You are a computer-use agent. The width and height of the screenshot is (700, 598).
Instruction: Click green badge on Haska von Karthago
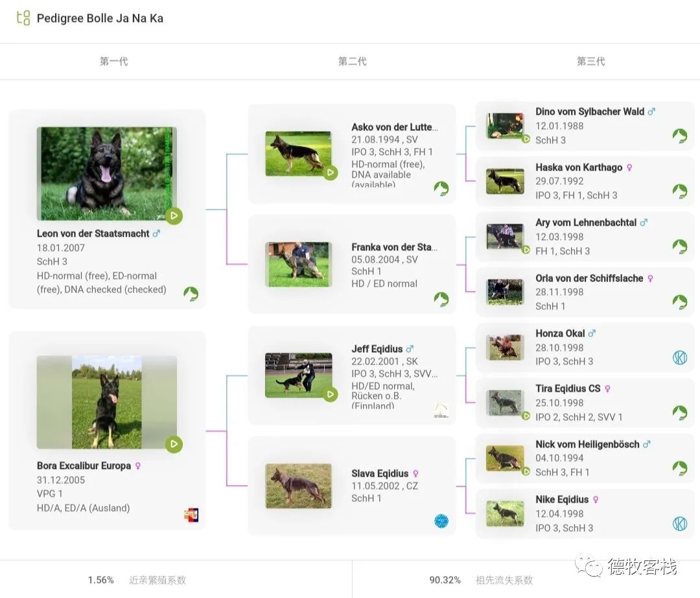click(x=680, y=191)
